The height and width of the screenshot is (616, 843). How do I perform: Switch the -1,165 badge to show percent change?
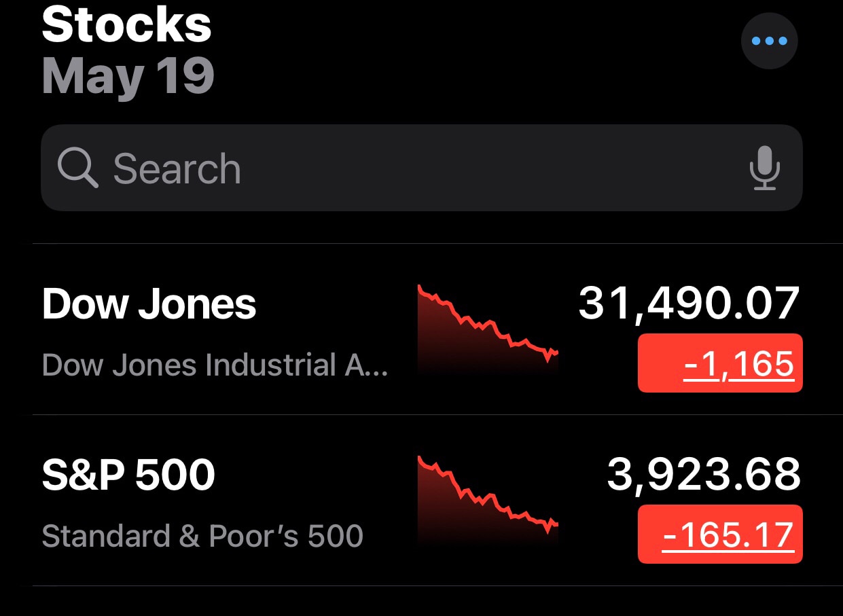pos(719,362)
